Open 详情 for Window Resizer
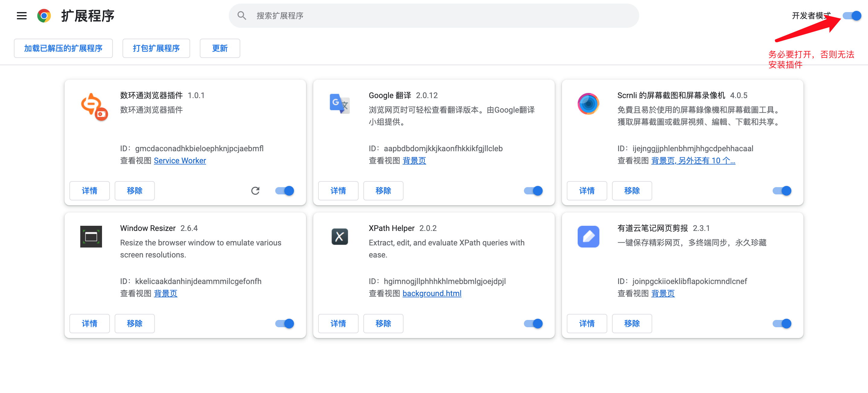 [90, 324]
